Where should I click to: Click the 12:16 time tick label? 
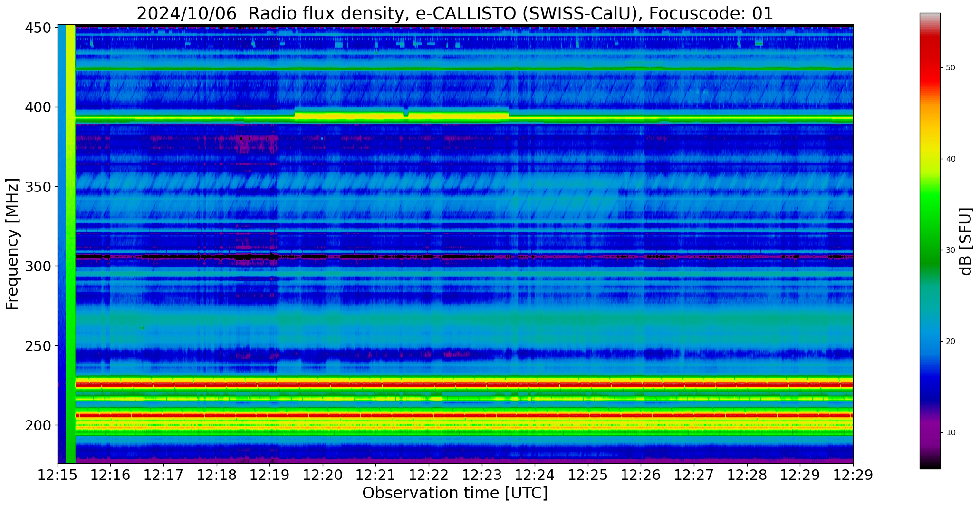(111, 475)
